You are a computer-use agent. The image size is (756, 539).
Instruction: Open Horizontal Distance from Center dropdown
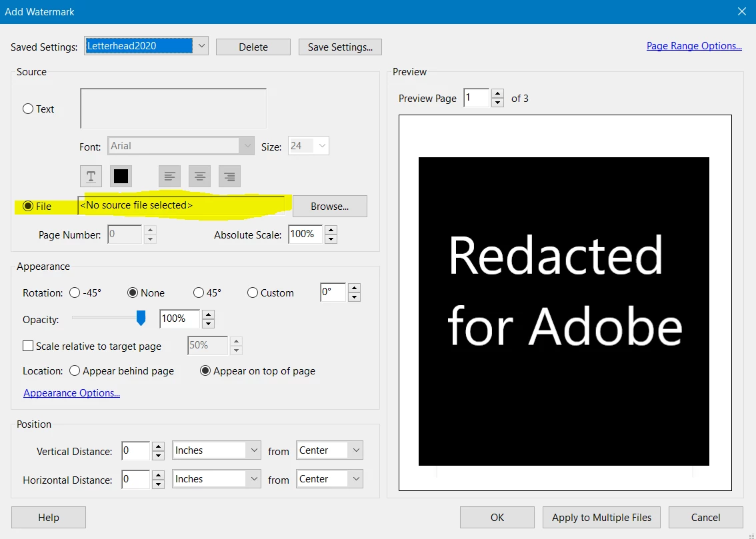click(329, 479)
